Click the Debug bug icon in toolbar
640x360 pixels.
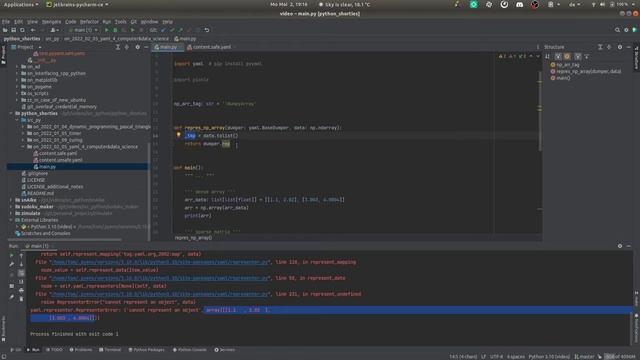point(115,30)
